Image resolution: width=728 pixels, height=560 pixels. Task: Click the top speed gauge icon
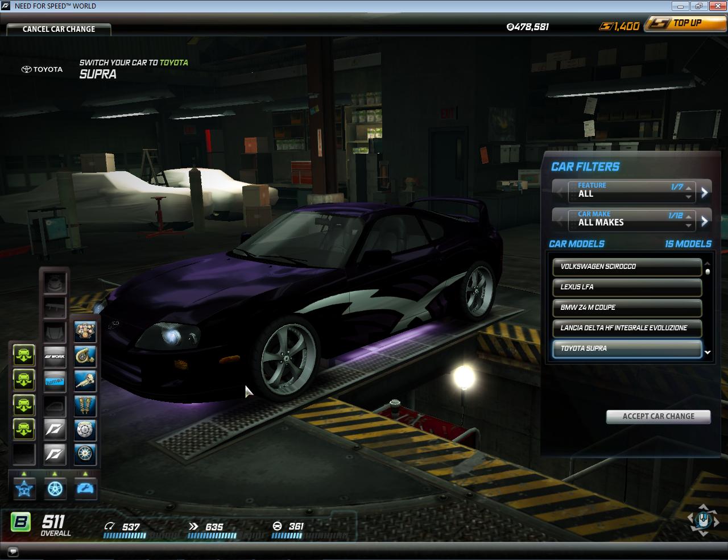pyautogui.click(x=110, y=526)
